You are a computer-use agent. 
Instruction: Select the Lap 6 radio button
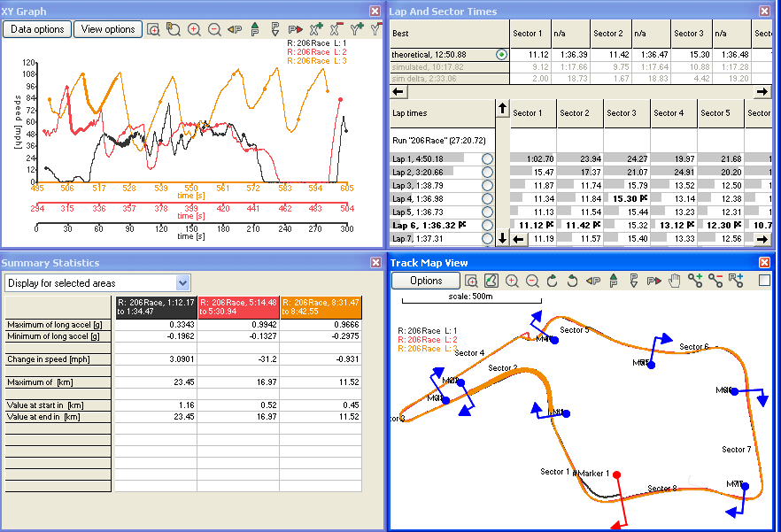487,226
